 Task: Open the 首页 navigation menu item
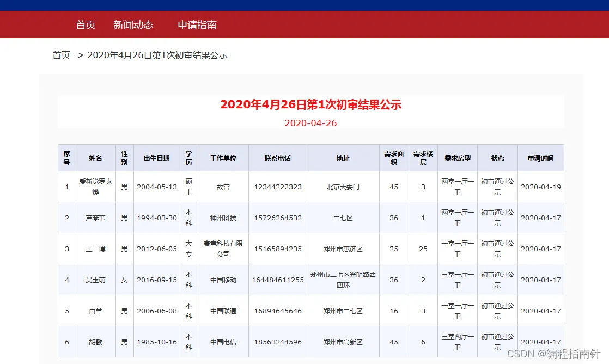[x=86, y=25]
